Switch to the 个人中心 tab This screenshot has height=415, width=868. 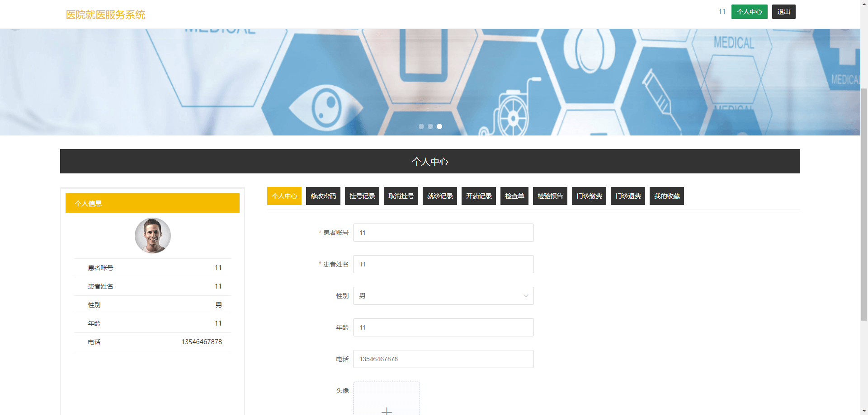pyautogui.click(x=284, y=196)
